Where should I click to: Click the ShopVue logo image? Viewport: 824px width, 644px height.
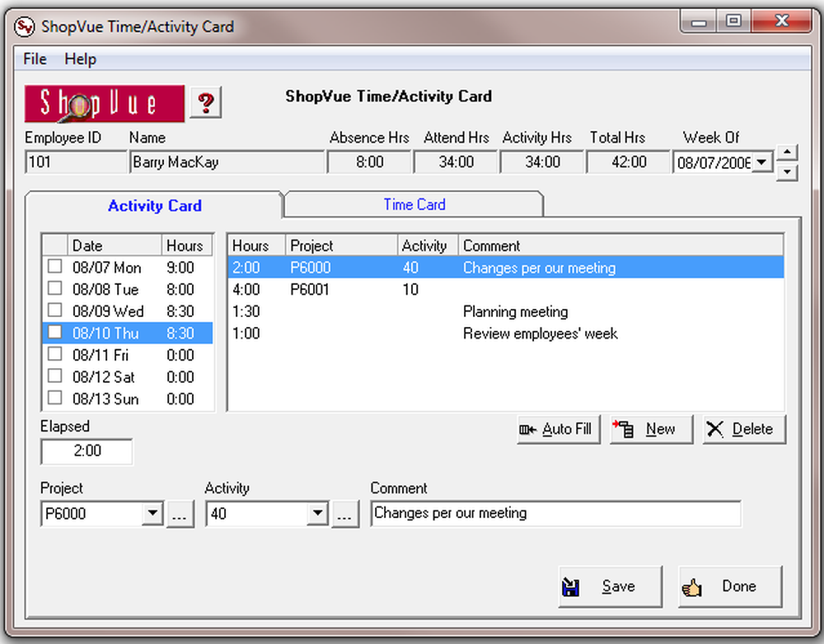point(105,104)
